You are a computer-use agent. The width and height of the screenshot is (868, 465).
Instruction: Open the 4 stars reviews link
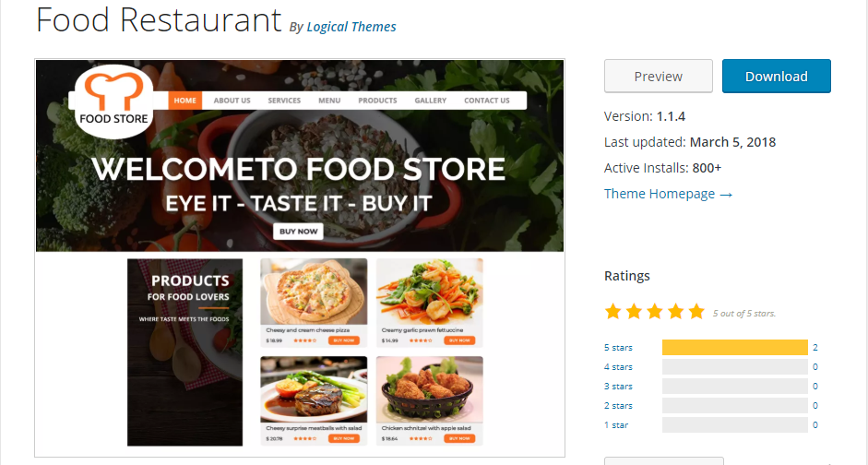click(618, 367)
